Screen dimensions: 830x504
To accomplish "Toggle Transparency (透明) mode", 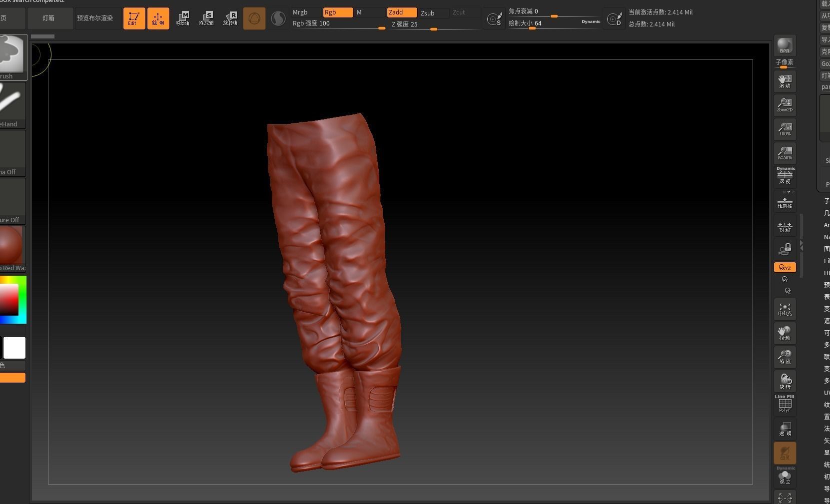I will click(785, 429).
